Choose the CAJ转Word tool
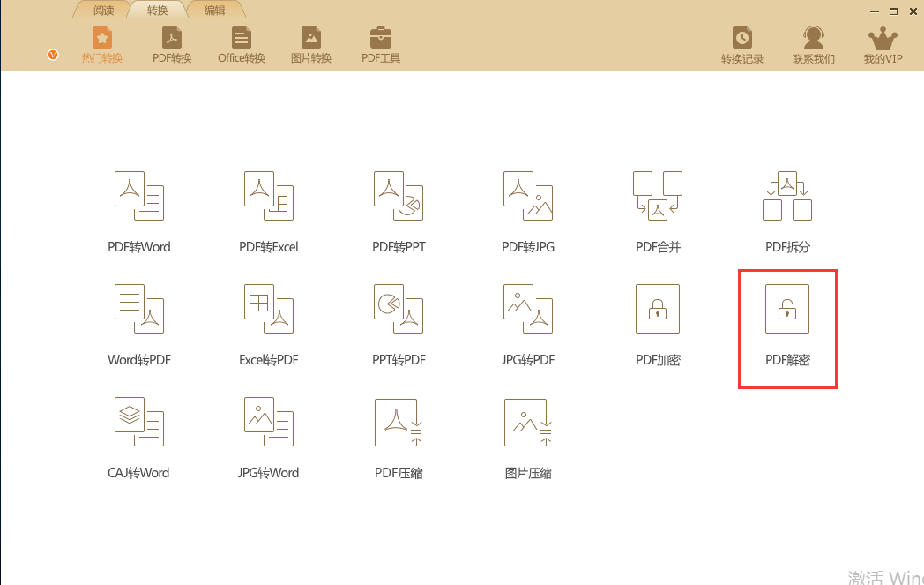 (x=139, y=422)
